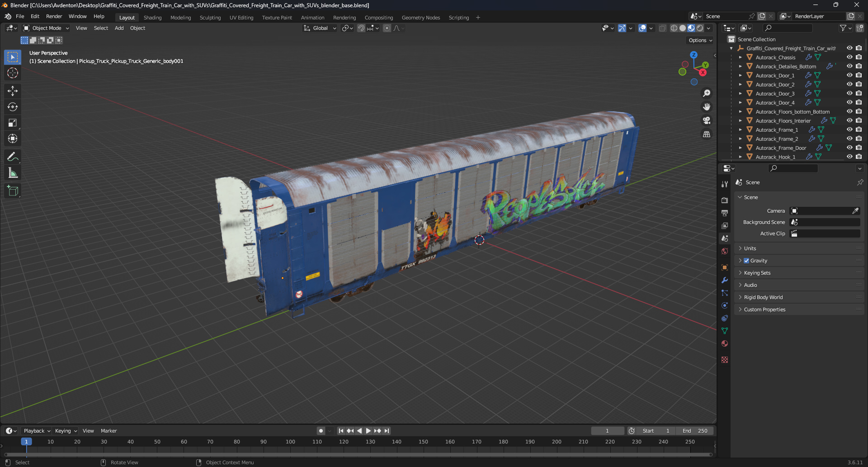Viewport: 868px width, 467px height.
Task: Open the Particles properties tab
Action: (x=725, y=293)
